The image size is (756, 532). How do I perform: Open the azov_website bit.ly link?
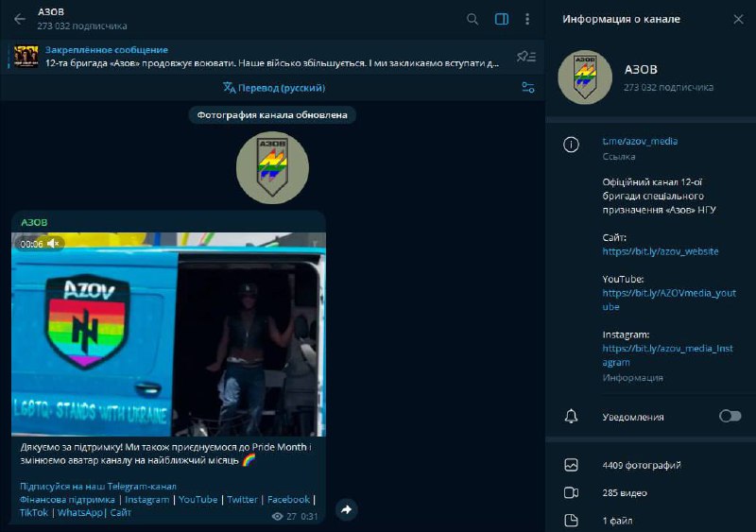point(660,251)
